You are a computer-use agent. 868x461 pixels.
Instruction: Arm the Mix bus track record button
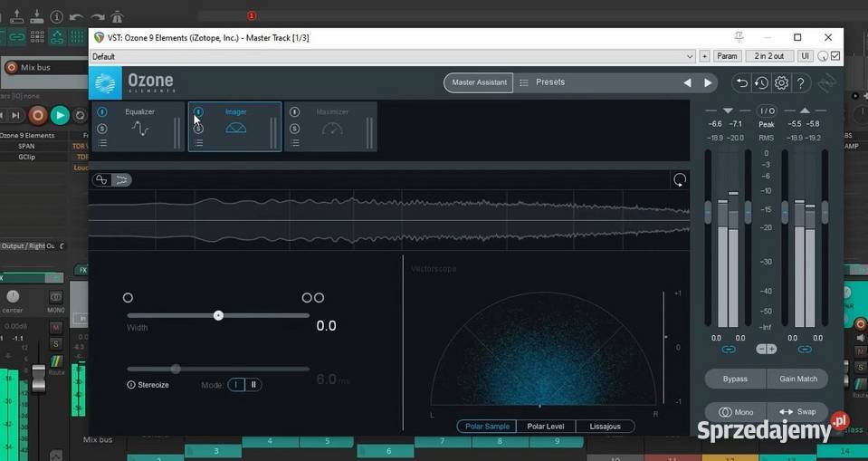coord(11,68)
